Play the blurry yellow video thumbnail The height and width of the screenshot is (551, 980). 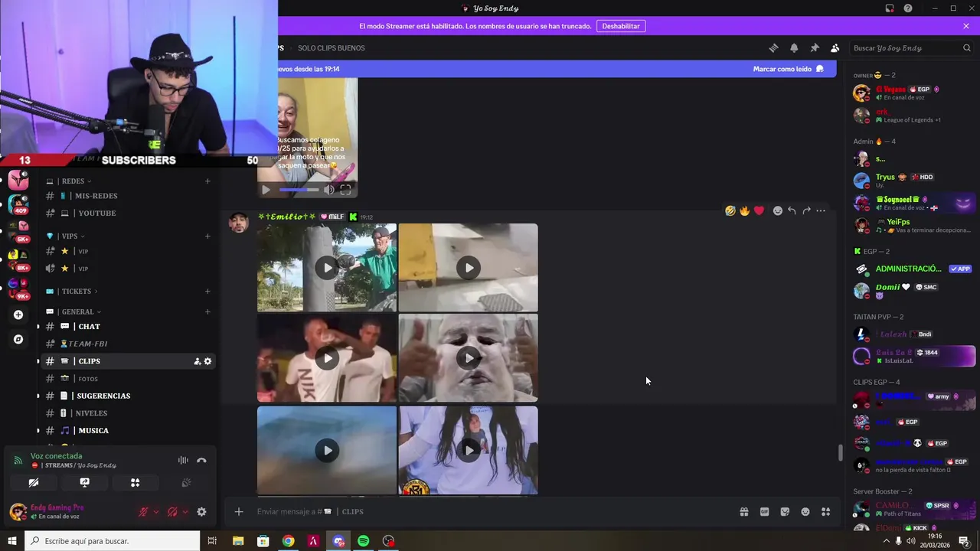tap(469, 268)
